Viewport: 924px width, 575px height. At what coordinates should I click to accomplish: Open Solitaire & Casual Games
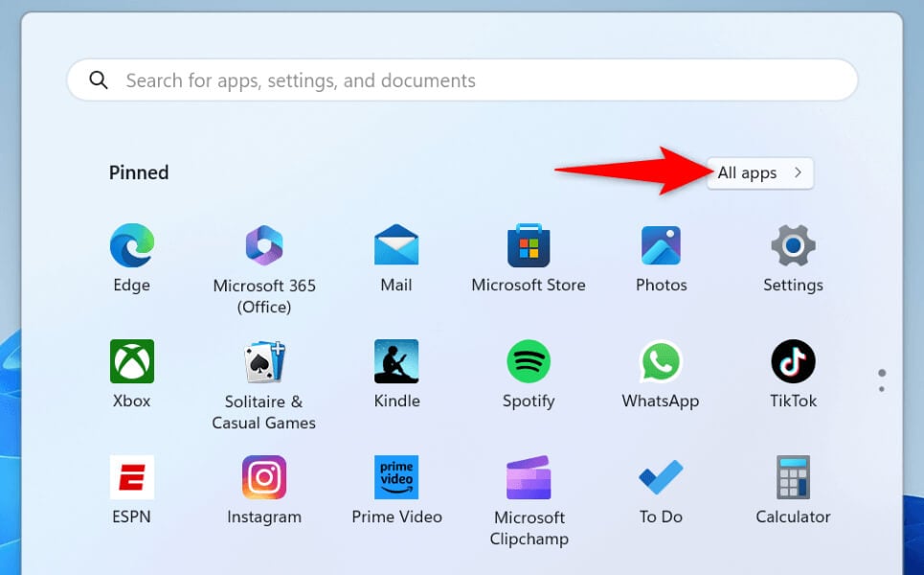264,361
